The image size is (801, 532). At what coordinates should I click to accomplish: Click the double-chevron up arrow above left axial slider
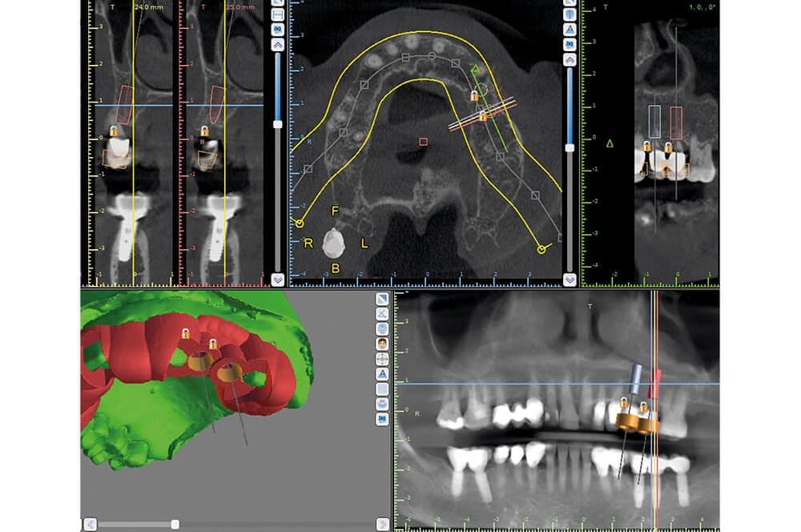tap(277, 45)
